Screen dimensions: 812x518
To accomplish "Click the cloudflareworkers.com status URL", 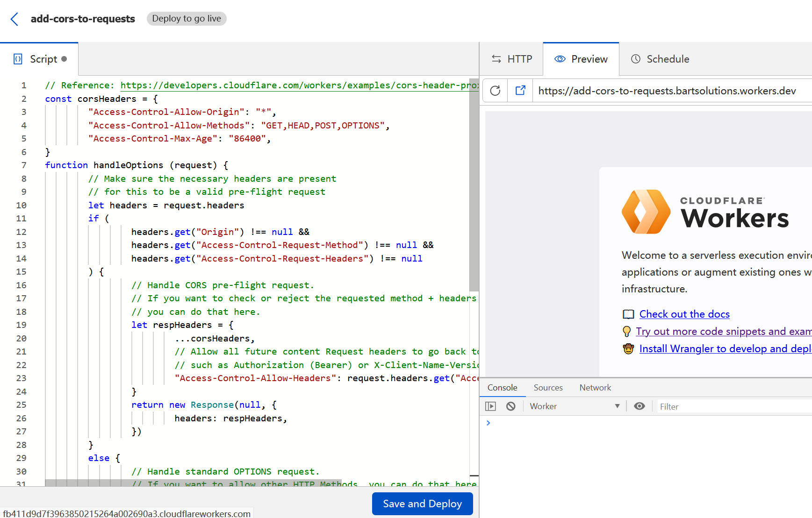I will coord(127,513).
